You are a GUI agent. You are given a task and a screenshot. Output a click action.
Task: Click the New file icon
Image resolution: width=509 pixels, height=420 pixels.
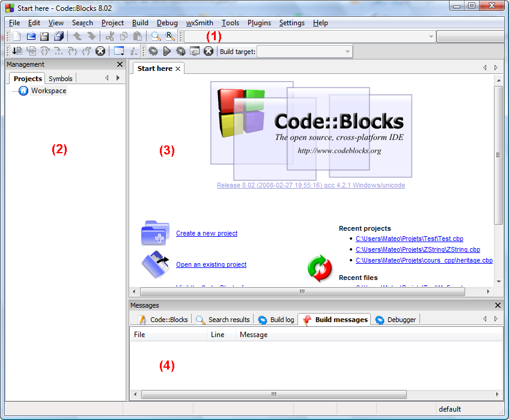click(17, 36)
